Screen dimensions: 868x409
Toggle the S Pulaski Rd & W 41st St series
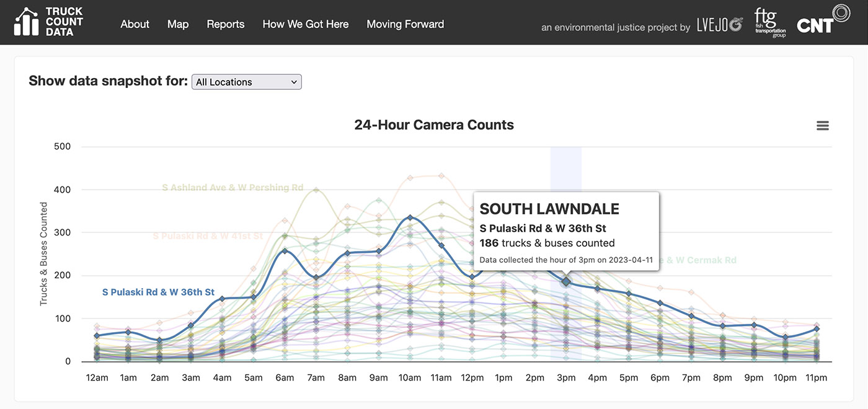[207, 235]
